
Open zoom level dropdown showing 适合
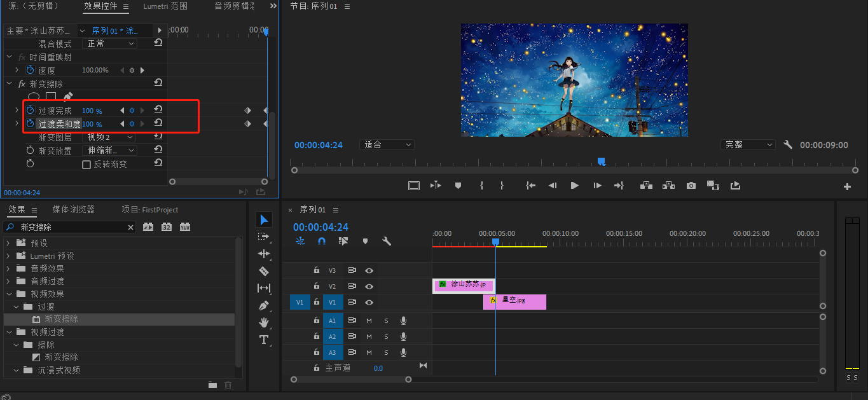[x=387, y=145]
